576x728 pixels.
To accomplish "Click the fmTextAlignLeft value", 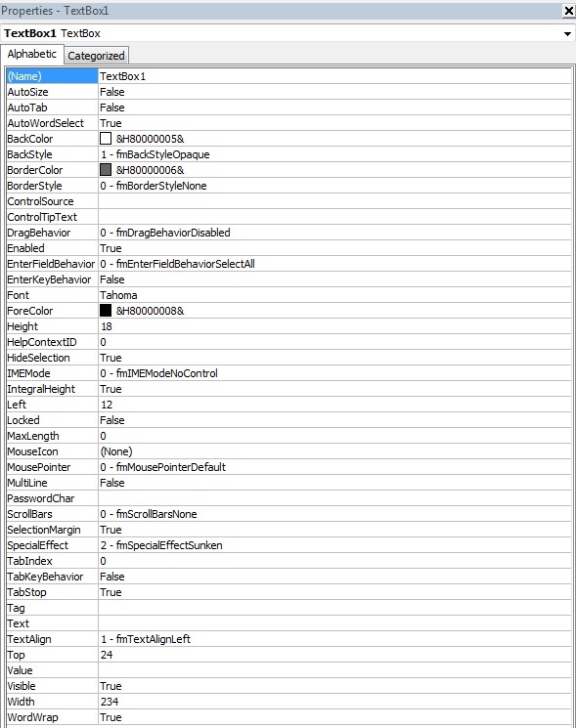I will click(x=334, y=639).
